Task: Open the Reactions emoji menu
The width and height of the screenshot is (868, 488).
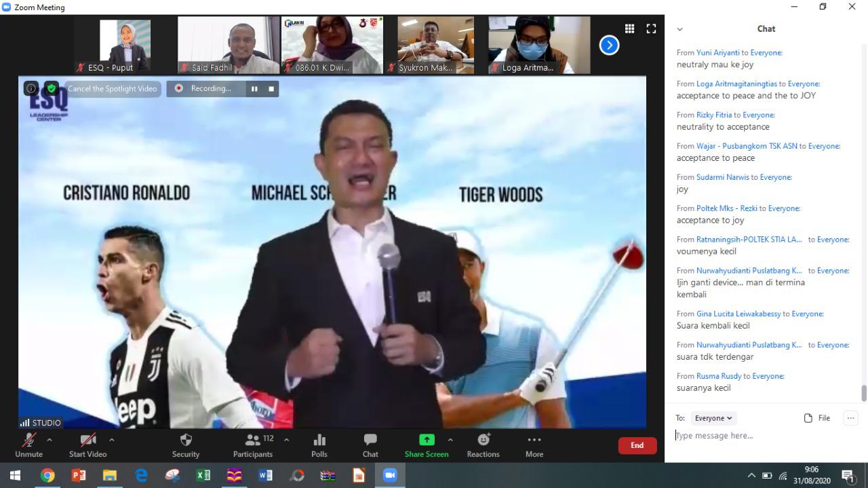Action: tap(483, 445)
